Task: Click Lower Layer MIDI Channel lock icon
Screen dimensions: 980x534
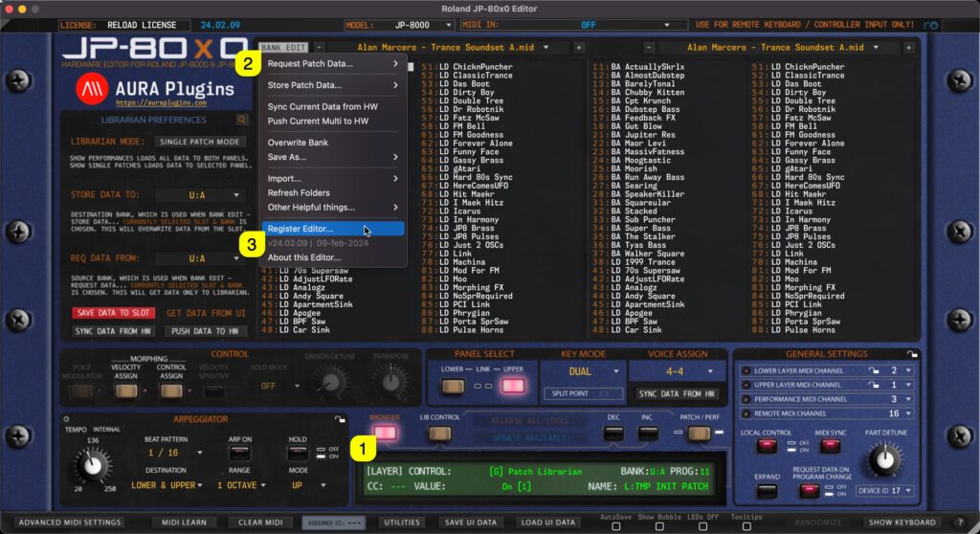Action: click(x=874, y=370)
